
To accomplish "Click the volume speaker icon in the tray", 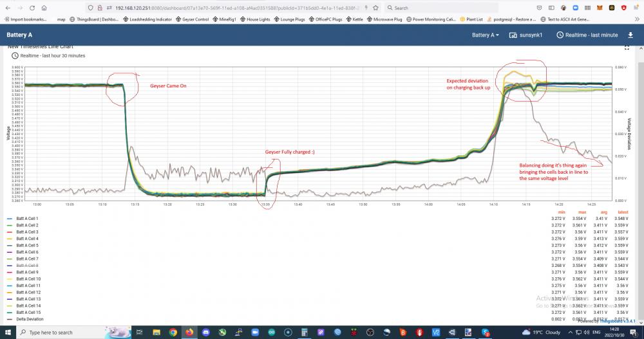I will tap(586, 332).
